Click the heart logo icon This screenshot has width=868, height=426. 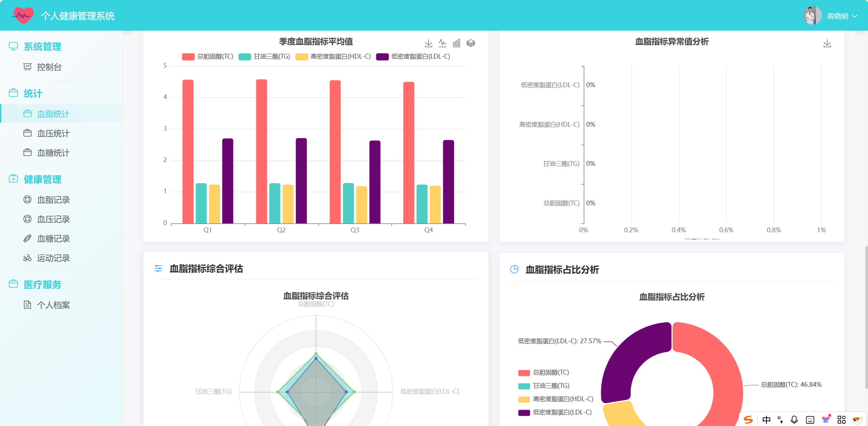(23, 15)
